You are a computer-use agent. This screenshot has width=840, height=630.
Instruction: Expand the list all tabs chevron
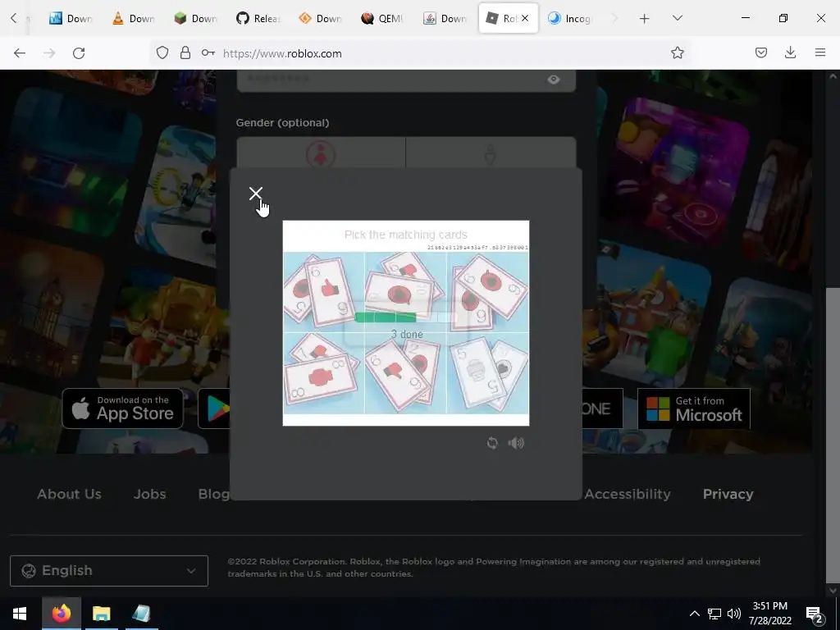677,18
